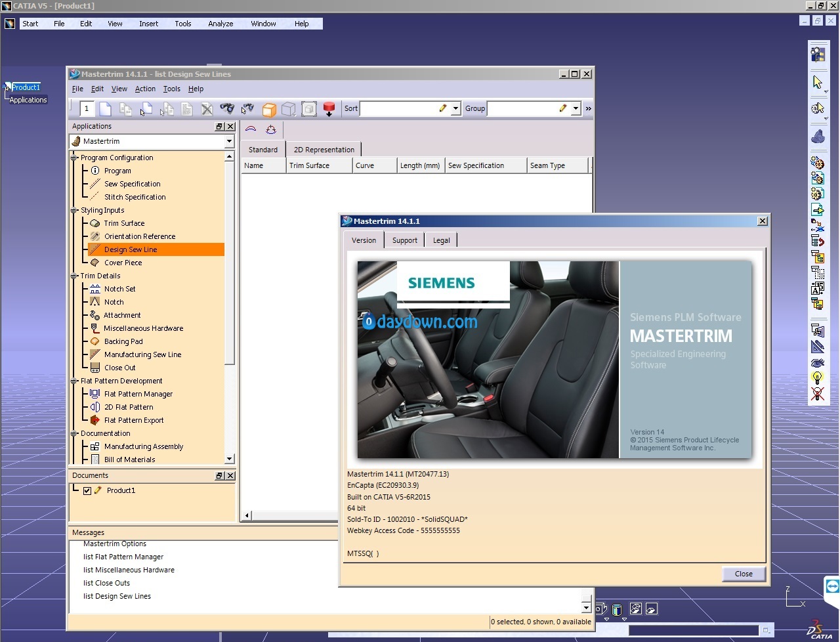The image size is (840, 642).
Task: Click the list horizontal scroll left arrow
Action: [247, 516]
